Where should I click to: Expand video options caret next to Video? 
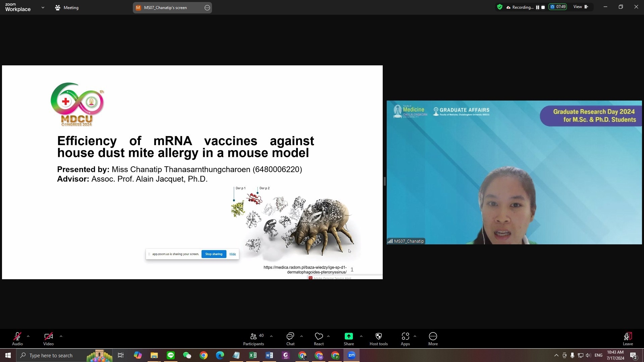pyautogui.click(x=61, y=336)
